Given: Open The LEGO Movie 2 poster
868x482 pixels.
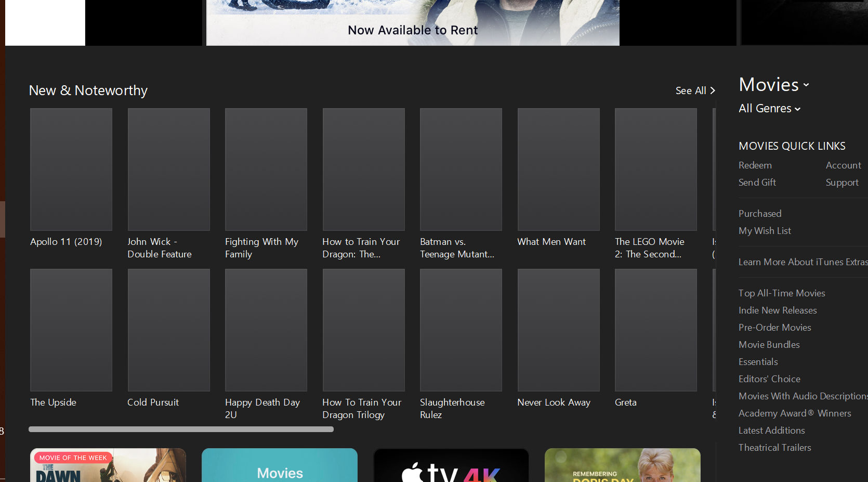Looking at the screenshot, I should (x=656, y=170).
